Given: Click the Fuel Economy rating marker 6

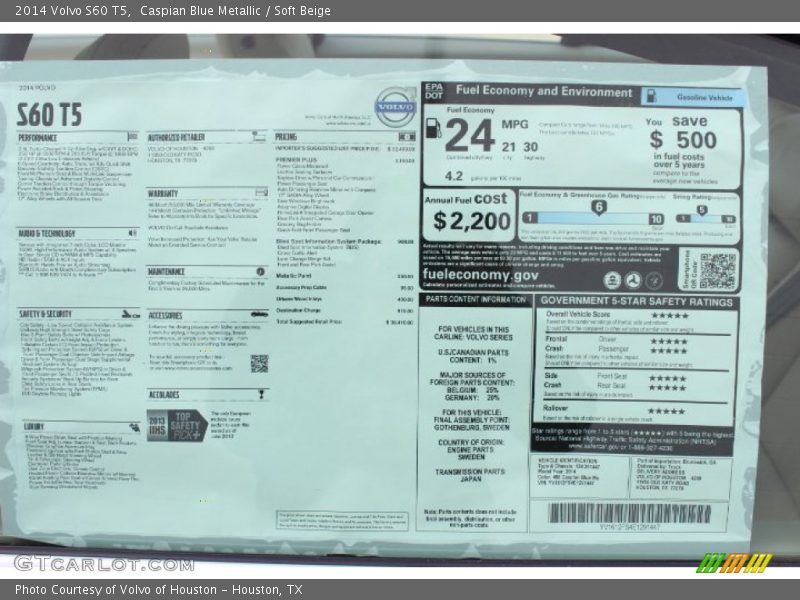Looking at the screenshot, I should pos(598,207).
